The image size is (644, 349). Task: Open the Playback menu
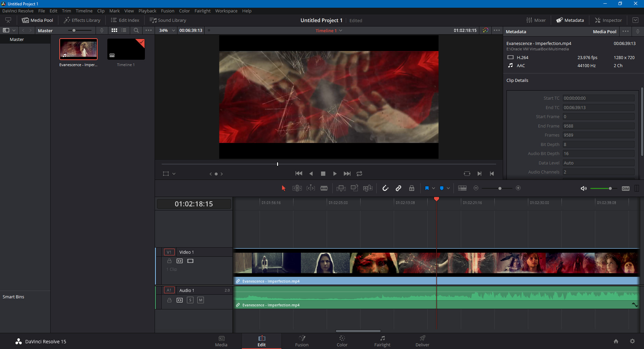pyautogui.click(x=147, y=11)
